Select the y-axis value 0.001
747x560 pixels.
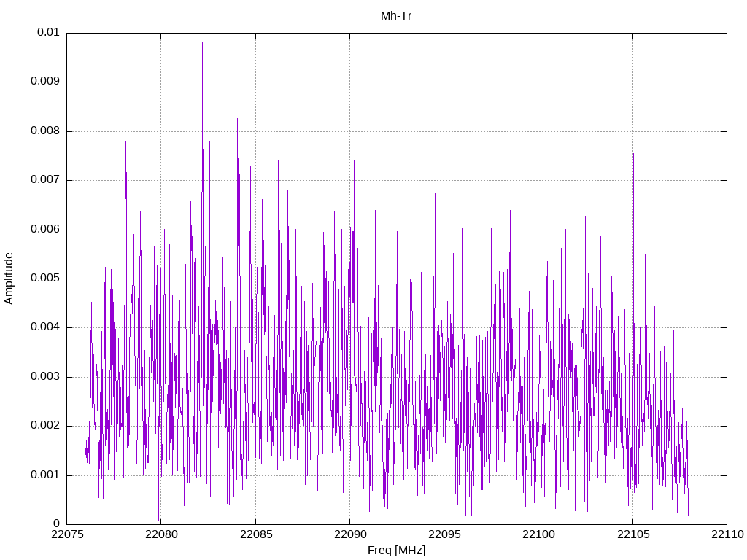tap(45, 475)
